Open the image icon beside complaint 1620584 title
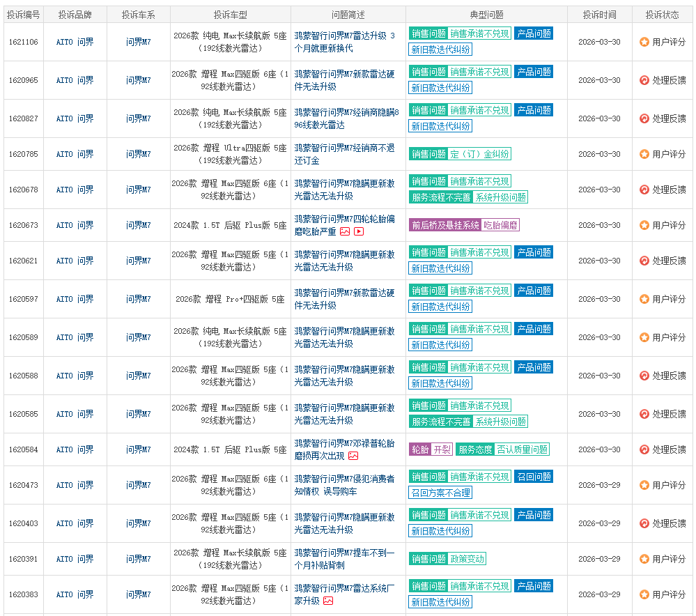The height and width of the screenshot is (616, 696). coord(353,456)
